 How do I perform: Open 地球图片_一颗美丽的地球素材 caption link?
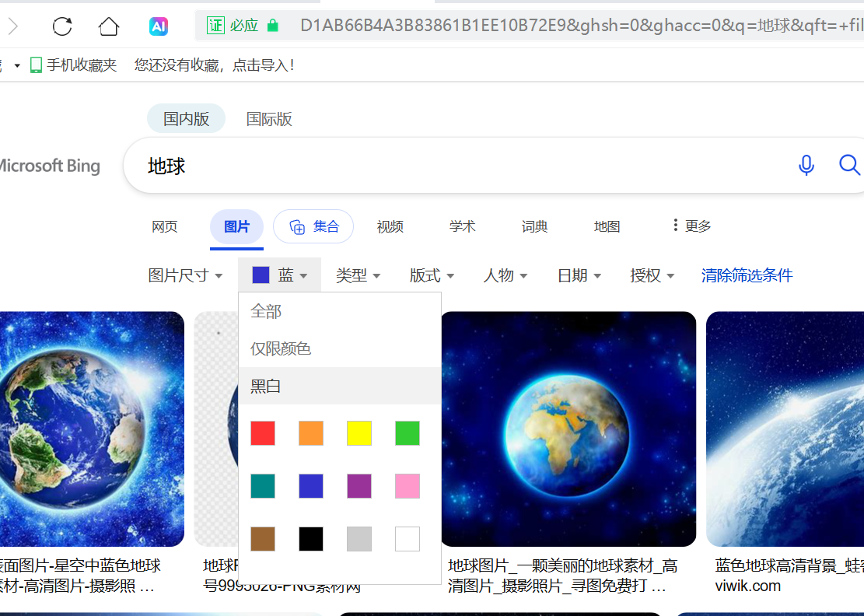click(562, 576)
